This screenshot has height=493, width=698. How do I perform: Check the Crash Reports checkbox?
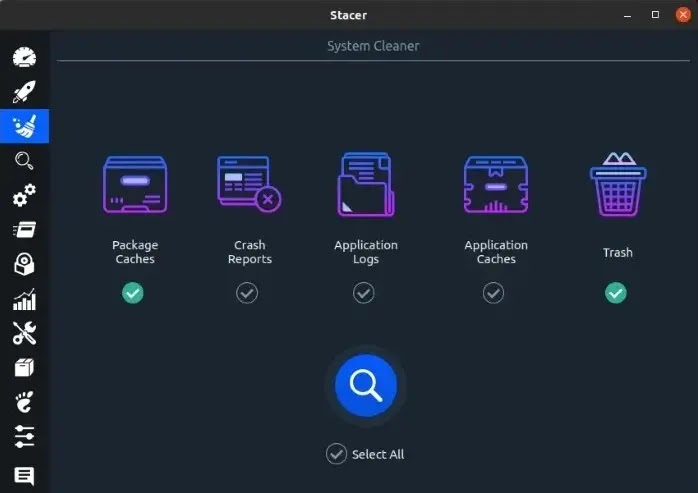(x=247, y=293)
